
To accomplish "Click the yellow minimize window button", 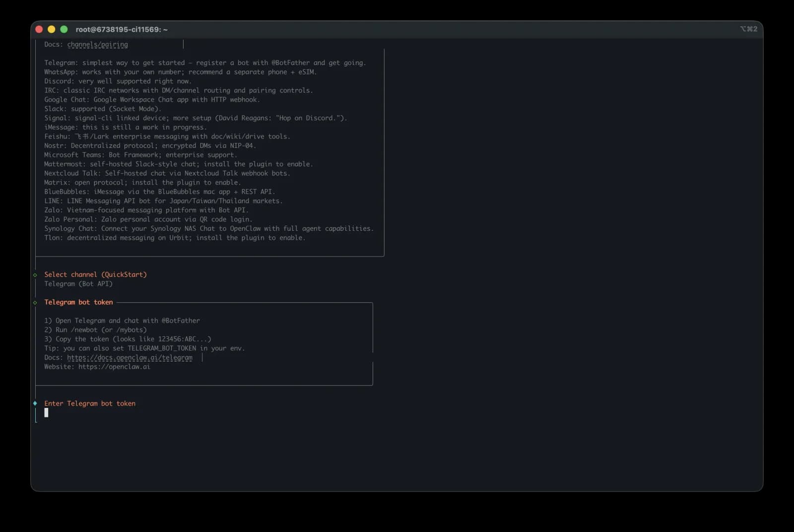I will click(x=52, y=29).
